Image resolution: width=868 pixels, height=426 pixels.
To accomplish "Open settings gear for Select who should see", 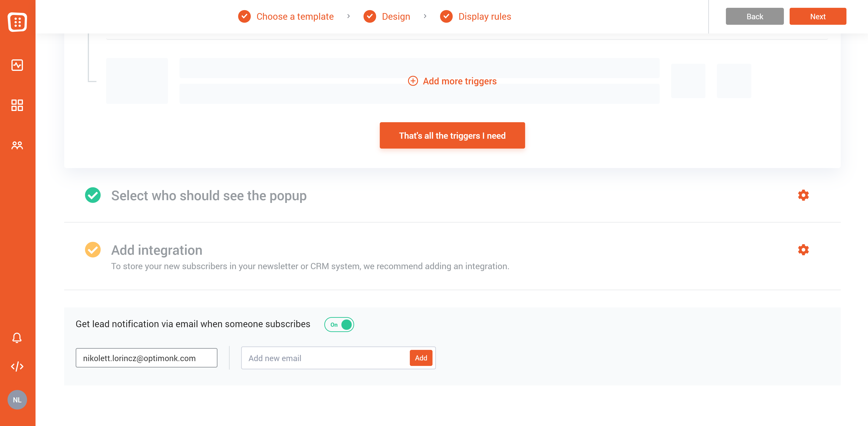I will tap(803, 195).
